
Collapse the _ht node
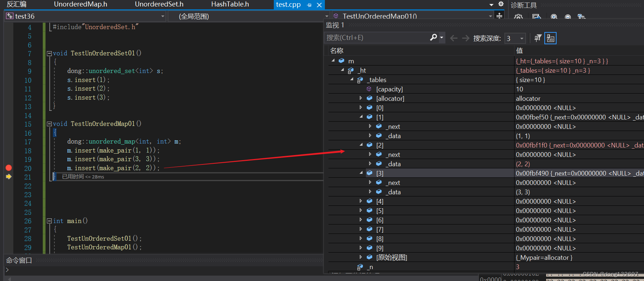(343, 70)
